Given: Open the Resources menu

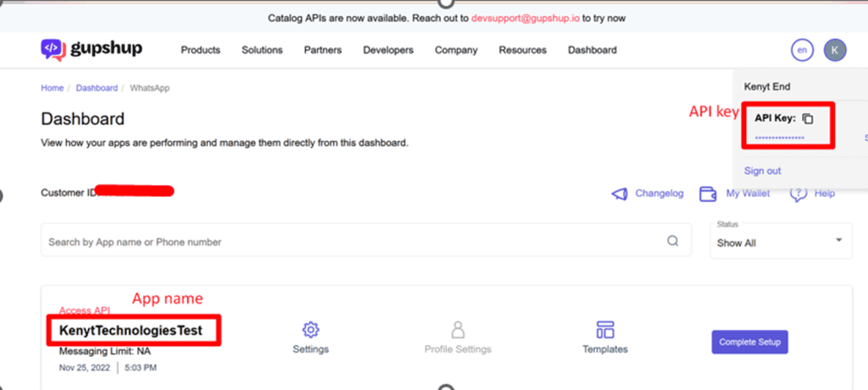Looking at the screenshot, I should click(522, 50).
